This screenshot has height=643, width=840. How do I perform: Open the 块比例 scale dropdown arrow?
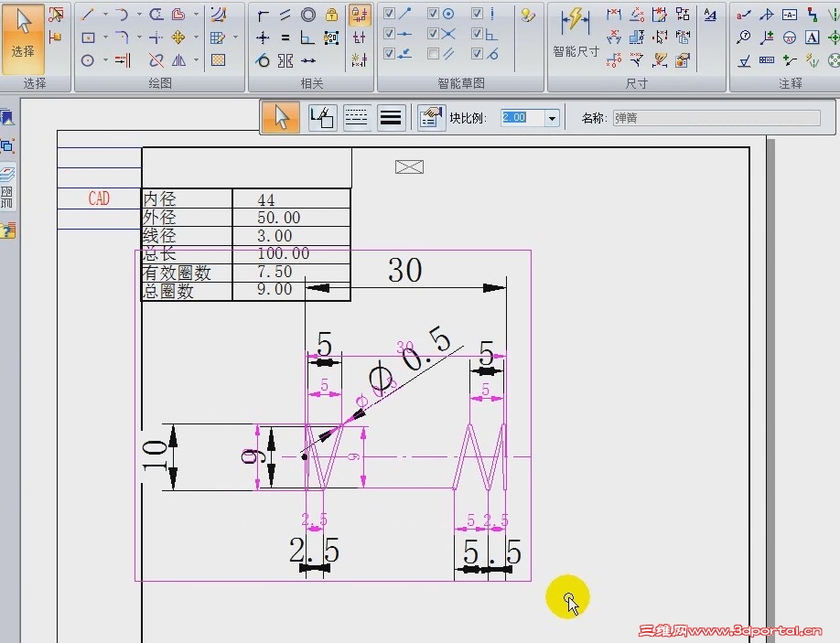552,118
